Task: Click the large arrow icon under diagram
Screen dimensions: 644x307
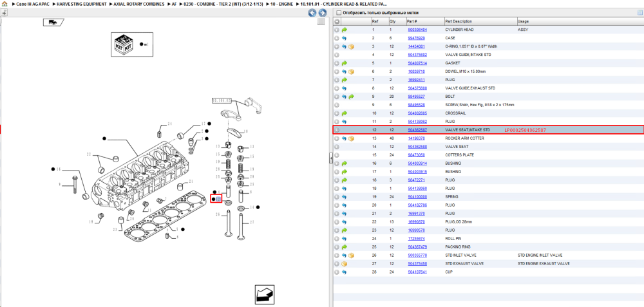Action: (x=265, y=295)
